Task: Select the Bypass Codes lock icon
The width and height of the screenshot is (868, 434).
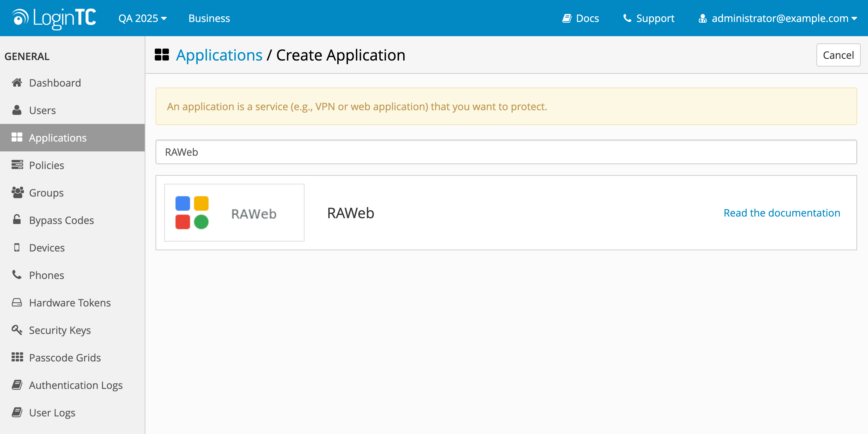Action: point(17,220)
